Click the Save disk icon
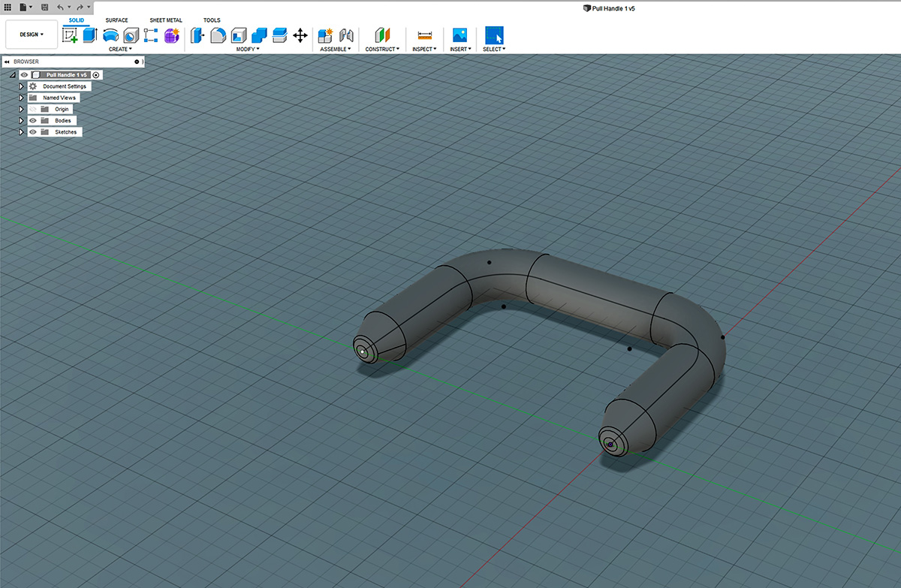Viewport: 901px width, 588px height. (45, 7)
